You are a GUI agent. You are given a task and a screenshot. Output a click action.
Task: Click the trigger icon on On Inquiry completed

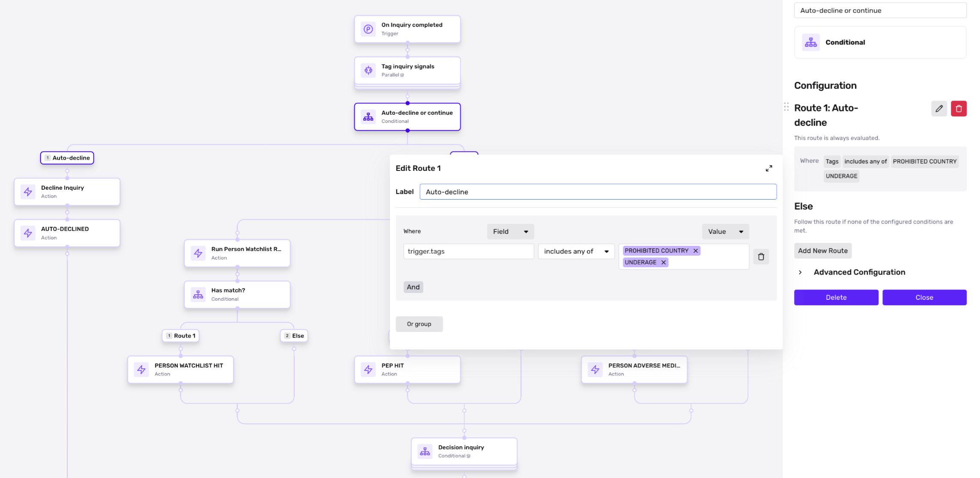[x=367, y=29]
